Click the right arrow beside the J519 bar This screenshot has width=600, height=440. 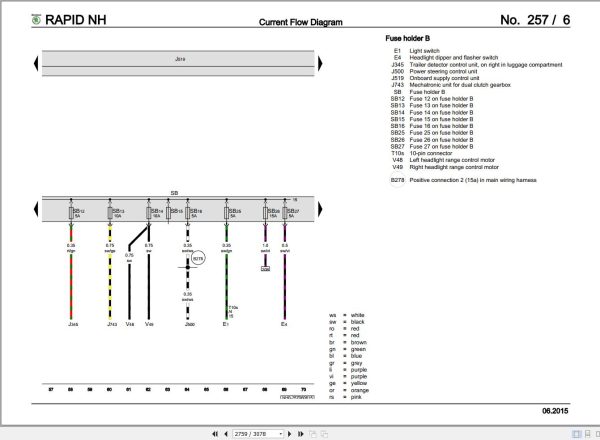coord(320,64)
